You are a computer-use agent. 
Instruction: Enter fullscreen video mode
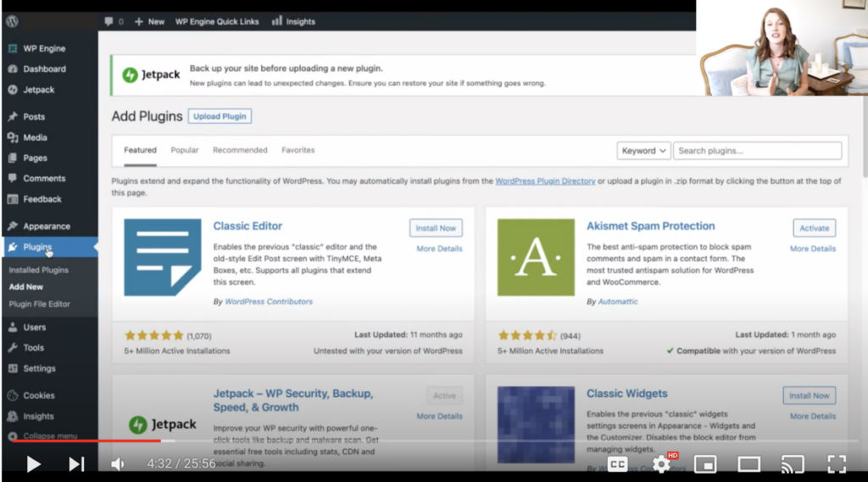pyautogui.click(x=837, y=464)
